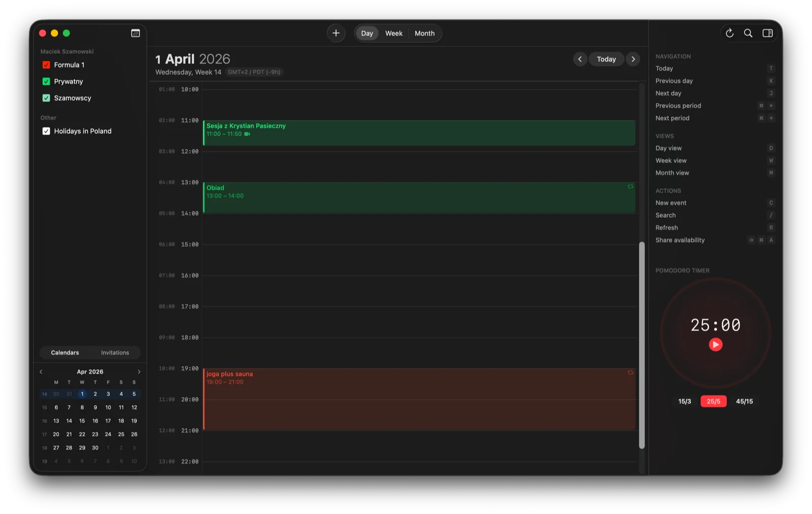Go to next month in mini calendar
Image resolution: width=812 pixels, height=514 pixels.
pos(139,371)
